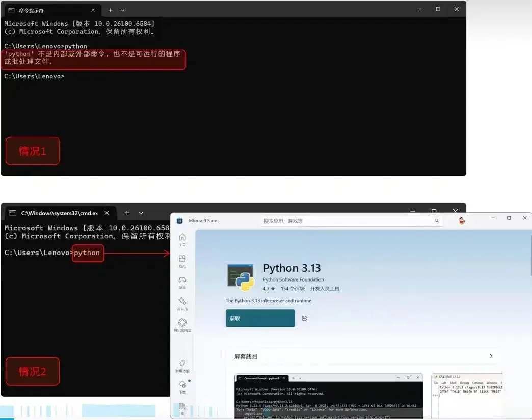
Task: Add a new tab in 命令提示符 window
Action: coord(110,10)
